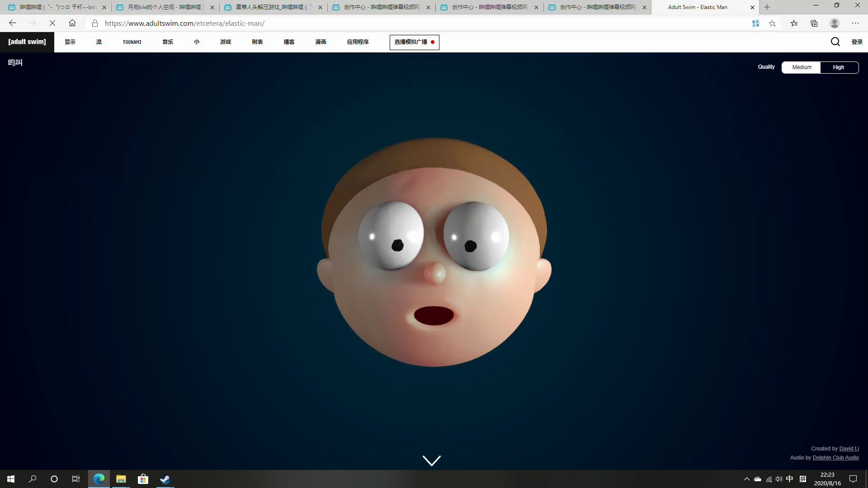
Task: Open Steam from the taskbar
Action: coord(165,479)
